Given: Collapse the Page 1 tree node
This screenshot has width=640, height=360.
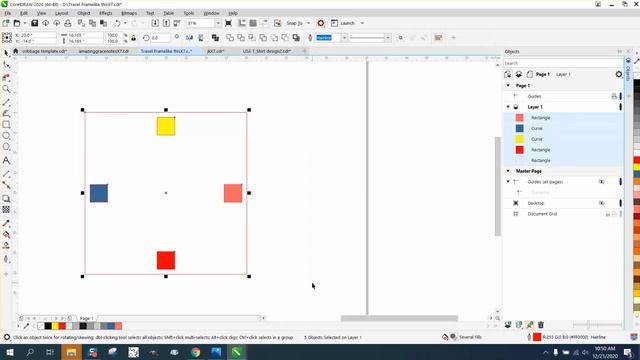Looking at the screenshot, I should [508, 85].
